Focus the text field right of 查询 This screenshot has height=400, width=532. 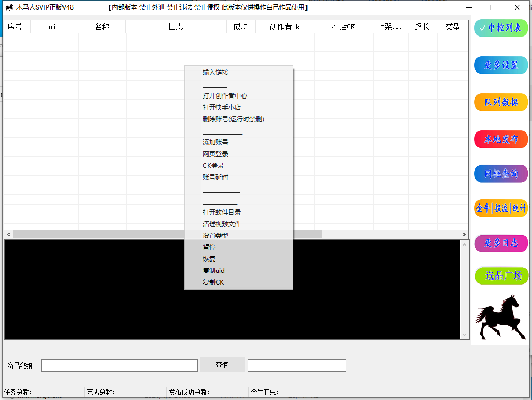tap(297, 366)
